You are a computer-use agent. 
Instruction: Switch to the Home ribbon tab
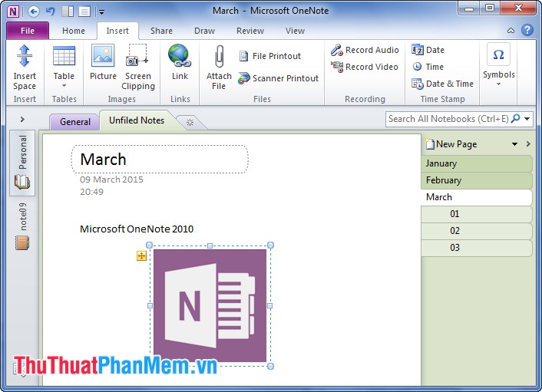(x=74, y=31)
